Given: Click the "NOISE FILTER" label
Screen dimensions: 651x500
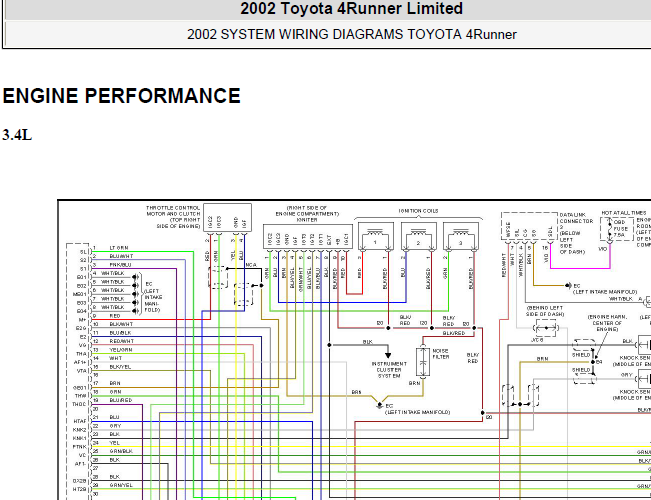Looking at the screenshot, I should tap(441, 354).
